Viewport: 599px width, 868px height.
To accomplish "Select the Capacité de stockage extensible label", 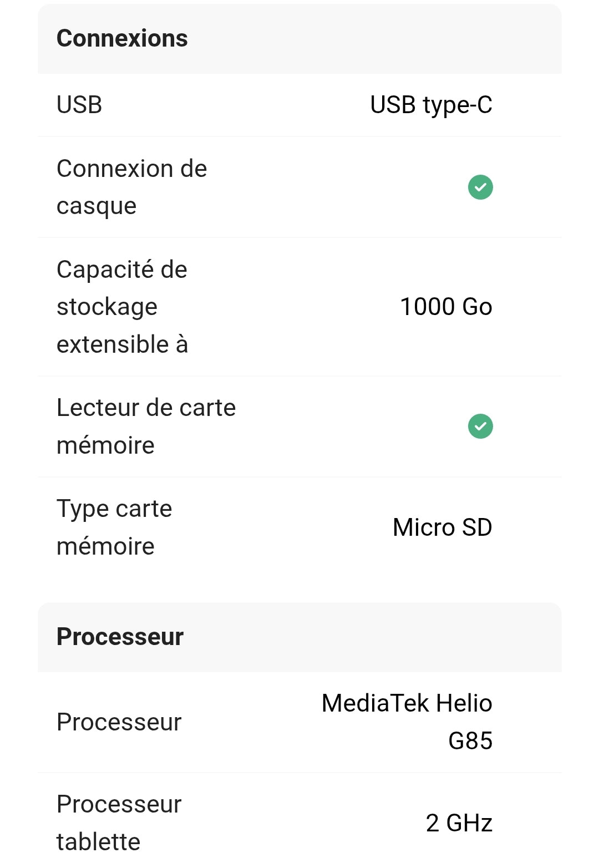I will point(122,307).
